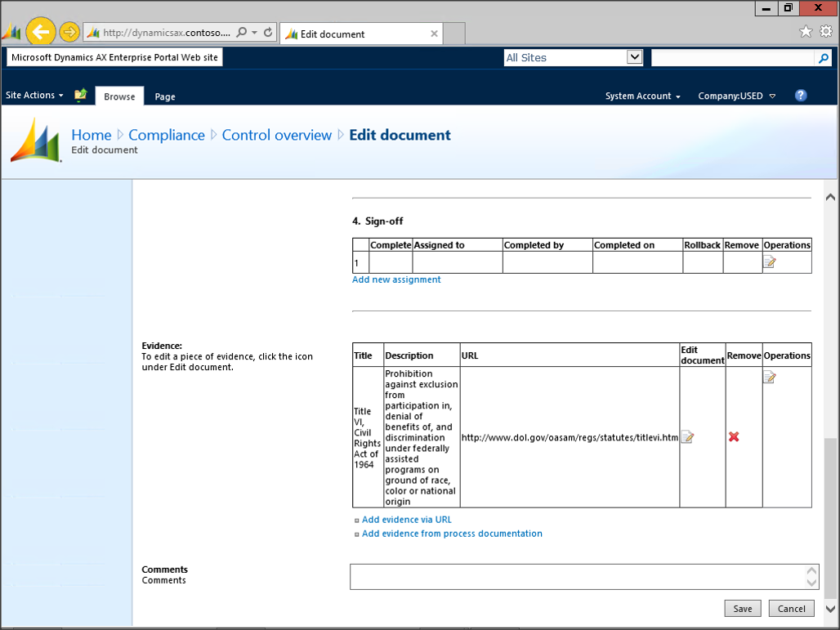
Task: Click the search magnifier icon
Action: pos(824,58)
